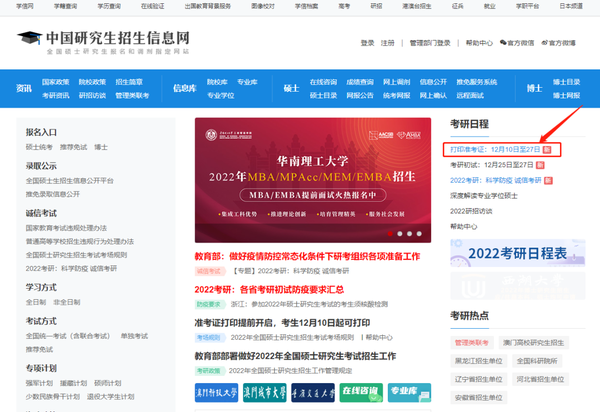Open 远程面试 in blue nav

470,95
